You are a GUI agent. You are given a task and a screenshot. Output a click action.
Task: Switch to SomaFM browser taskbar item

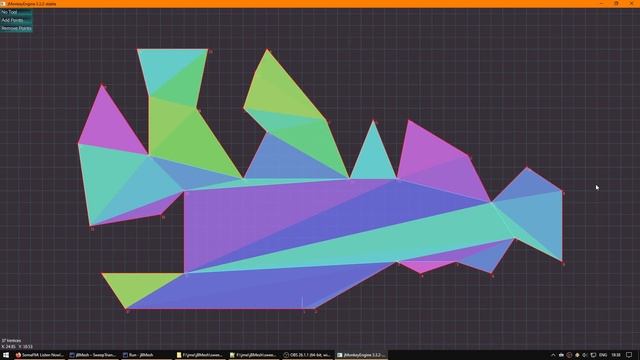(39, 355)
